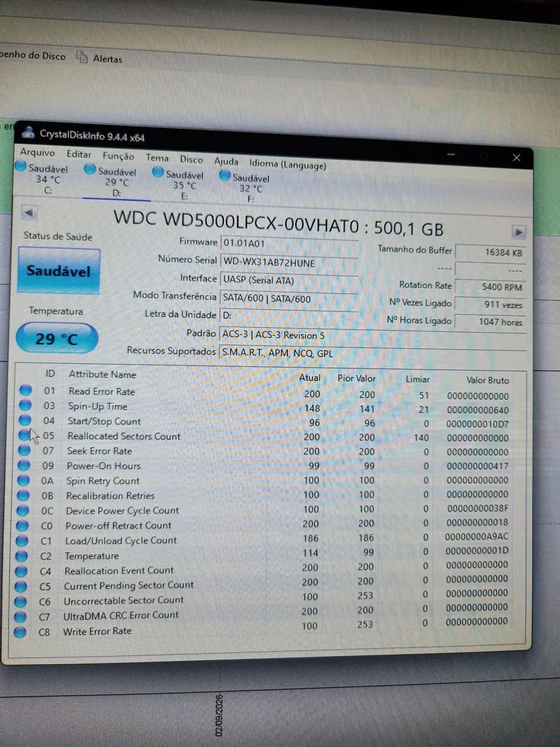Screen dimensions: 560x747
Task: Click status icon for Uncorrectable Sector Count
Action: (x=21, y=601)
